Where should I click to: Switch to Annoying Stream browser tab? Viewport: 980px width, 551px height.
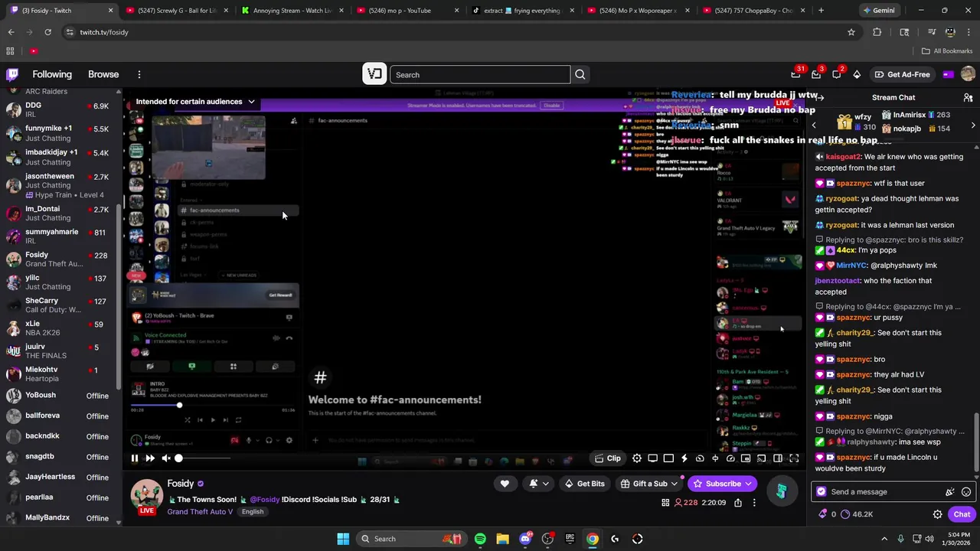point(291,11)
